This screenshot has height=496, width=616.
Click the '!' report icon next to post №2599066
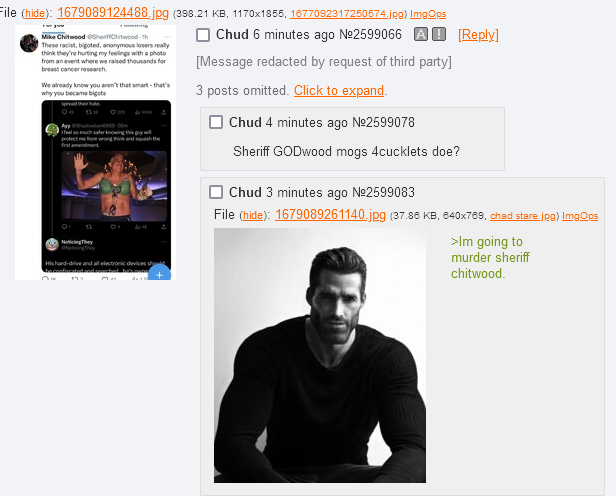click(x=439, y=35)
